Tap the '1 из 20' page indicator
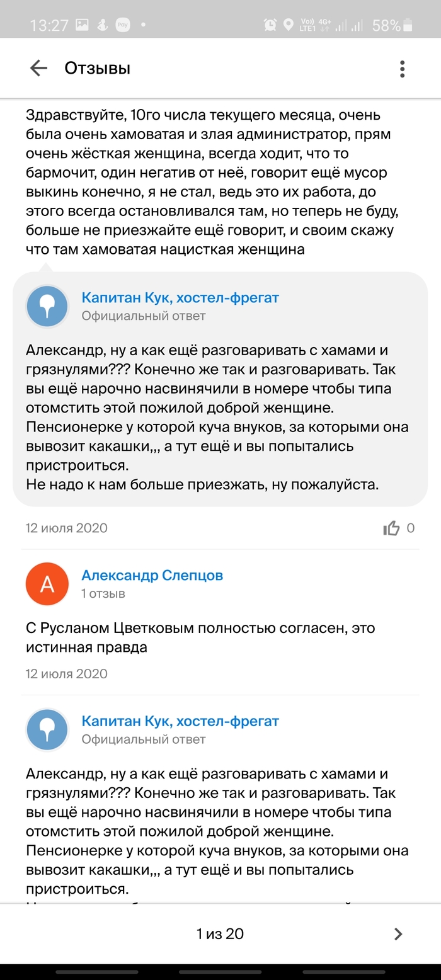 (x=220, y=934)
